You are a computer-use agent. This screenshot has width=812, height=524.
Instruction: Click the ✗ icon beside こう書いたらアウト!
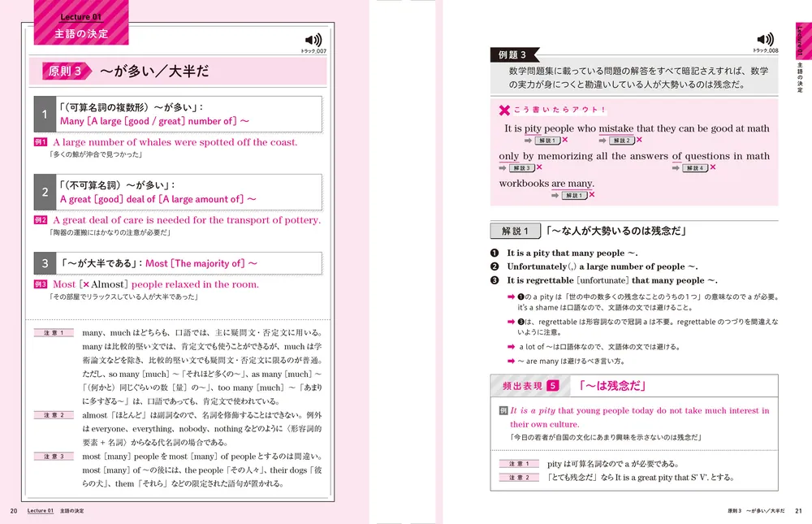tap(504, 110)
